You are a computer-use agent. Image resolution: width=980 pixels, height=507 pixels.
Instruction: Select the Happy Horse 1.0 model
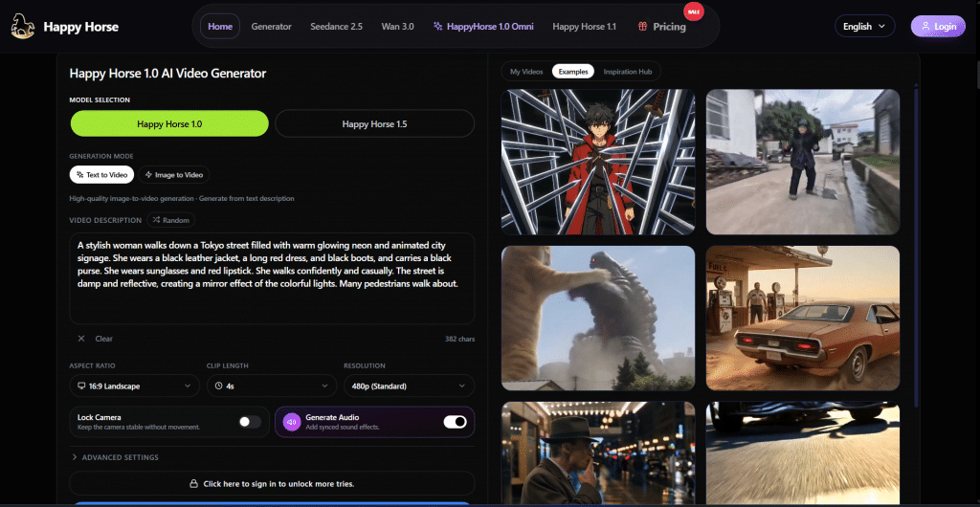pyautogui.click(x=169, y=123)
